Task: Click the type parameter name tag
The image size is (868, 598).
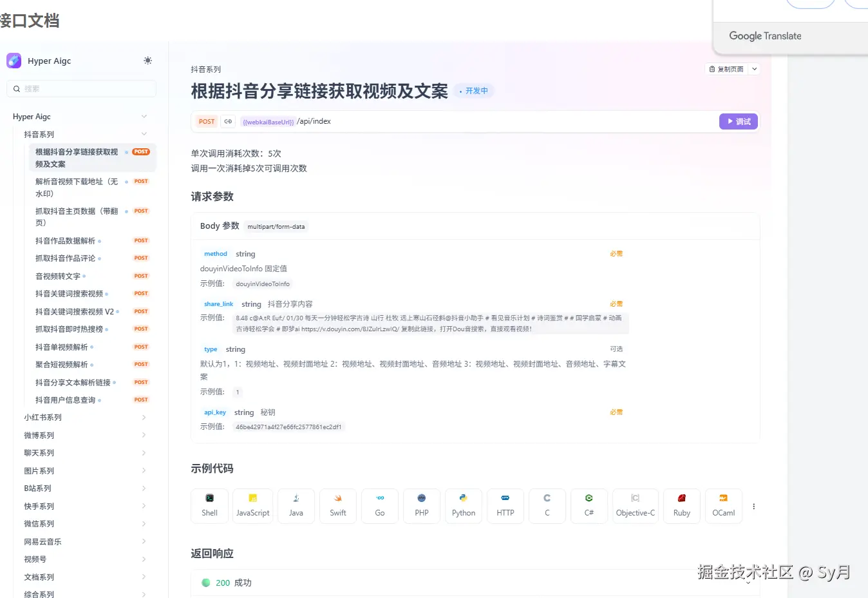Action: [x=211, y=349]
